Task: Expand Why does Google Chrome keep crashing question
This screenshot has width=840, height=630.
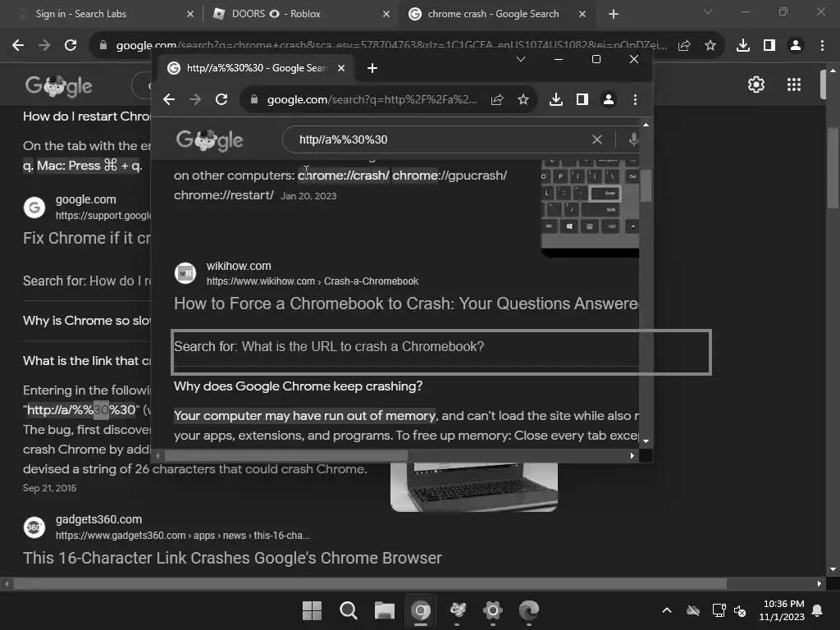Action: click(x=298, y=386)
